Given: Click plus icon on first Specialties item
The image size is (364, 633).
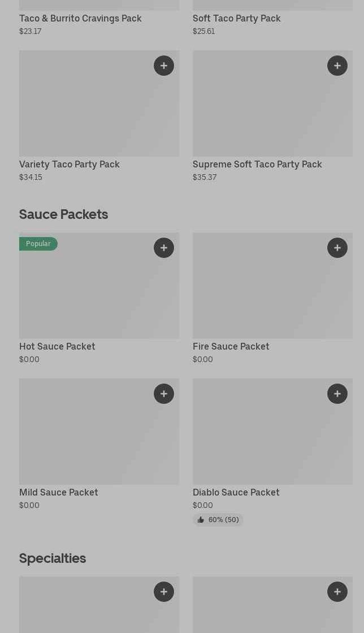Looking at the screenshot, I should [x=164, y=592].
